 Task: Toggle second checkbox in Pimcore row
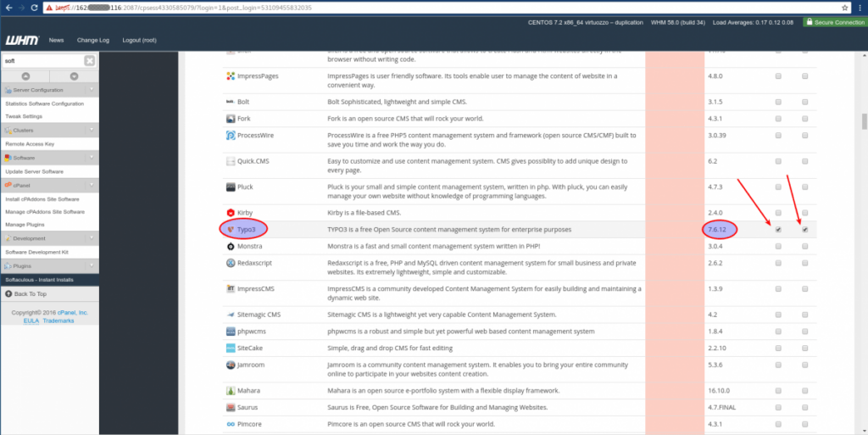click(805, 424)
